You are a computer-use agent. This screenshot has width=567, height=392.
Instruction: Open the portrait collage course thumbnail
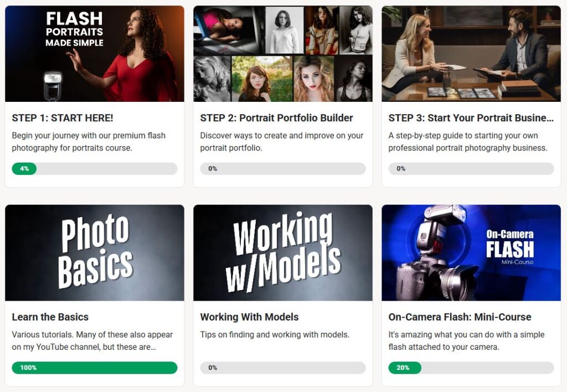tap(283, 54)
